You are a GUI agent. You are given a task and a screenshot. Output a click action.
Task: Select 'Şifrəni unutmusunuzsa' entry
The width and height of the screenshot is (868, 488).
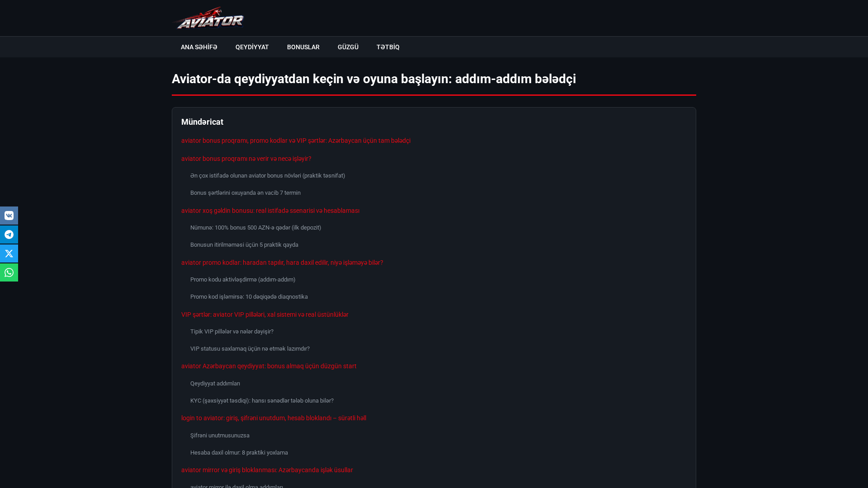point(220,436)
